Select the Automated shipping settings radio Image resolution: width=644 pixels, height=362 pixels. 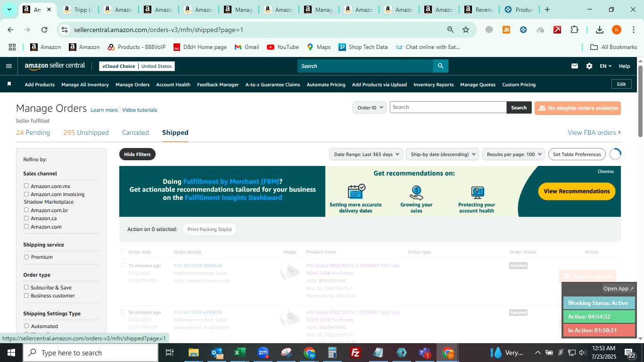click(26, 326)
